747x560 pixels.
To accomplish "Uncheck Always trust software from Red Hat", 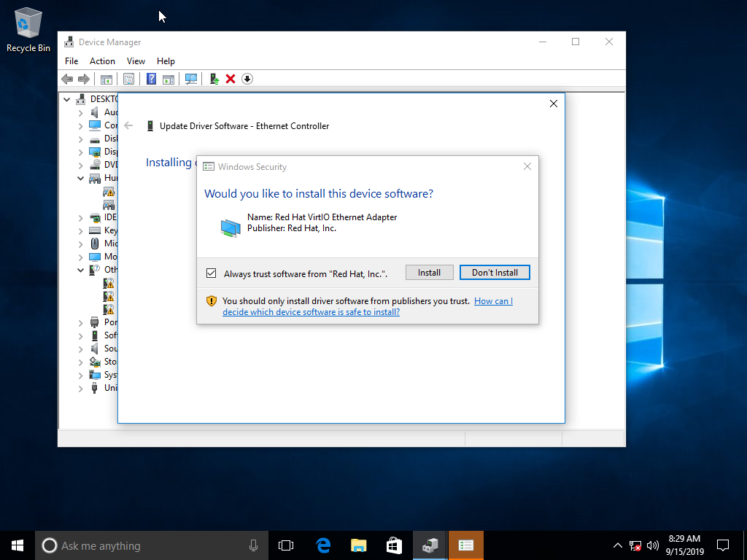I will (212, 273).
